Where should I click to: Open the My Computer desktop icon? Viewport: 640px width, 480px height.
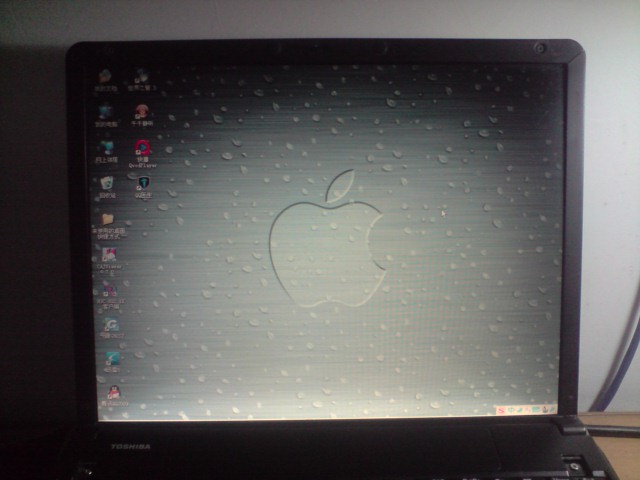click(106, 115)
